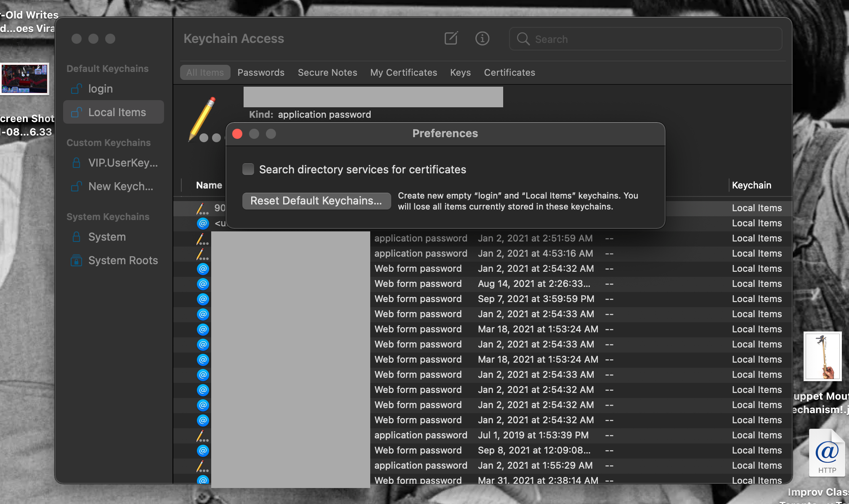
Task: Click the magnifying glass search icon
Action: coord(523,39)
